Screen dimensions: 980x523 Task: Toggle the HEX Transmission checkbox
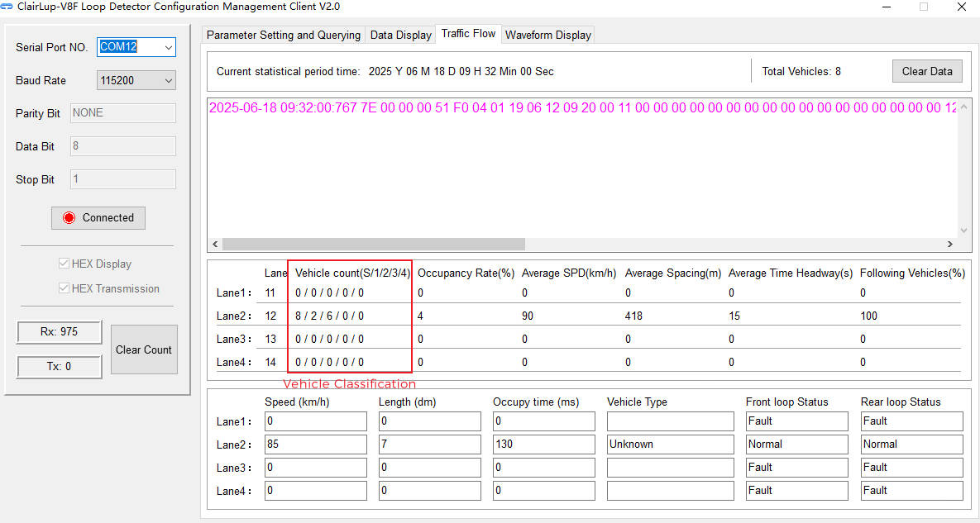tap(63, 288)
